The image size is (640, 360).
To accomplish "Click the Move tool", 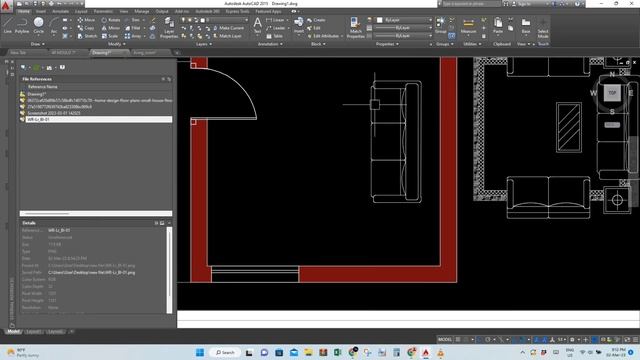I will [x=87, y=20].
